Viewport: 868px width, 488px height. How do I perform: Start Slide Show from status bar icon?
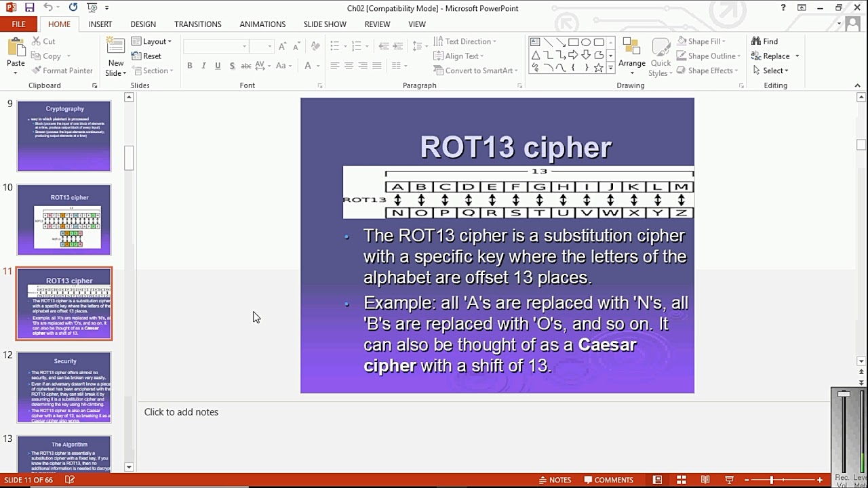(730, 480)
